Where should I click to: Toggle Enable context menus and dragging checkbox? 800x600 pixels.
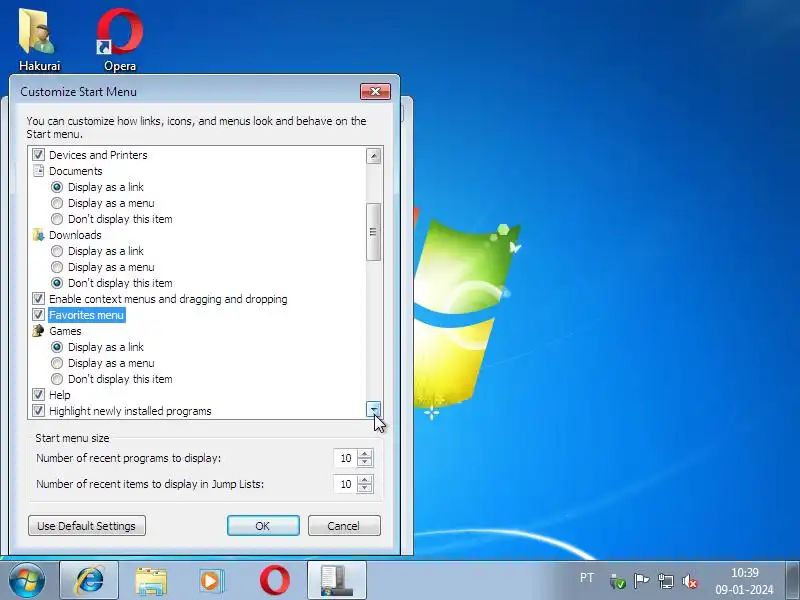coord(38,298)
